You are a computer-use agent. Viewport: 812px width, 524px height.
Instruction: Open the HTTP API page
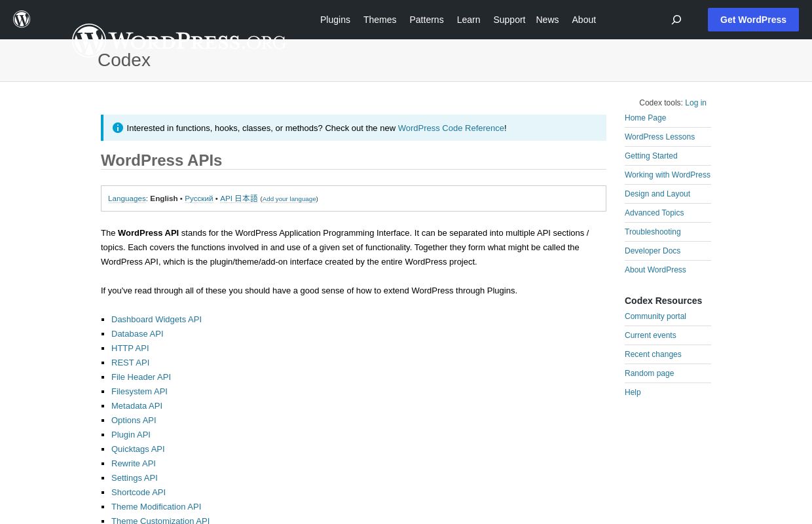point(130,348)
